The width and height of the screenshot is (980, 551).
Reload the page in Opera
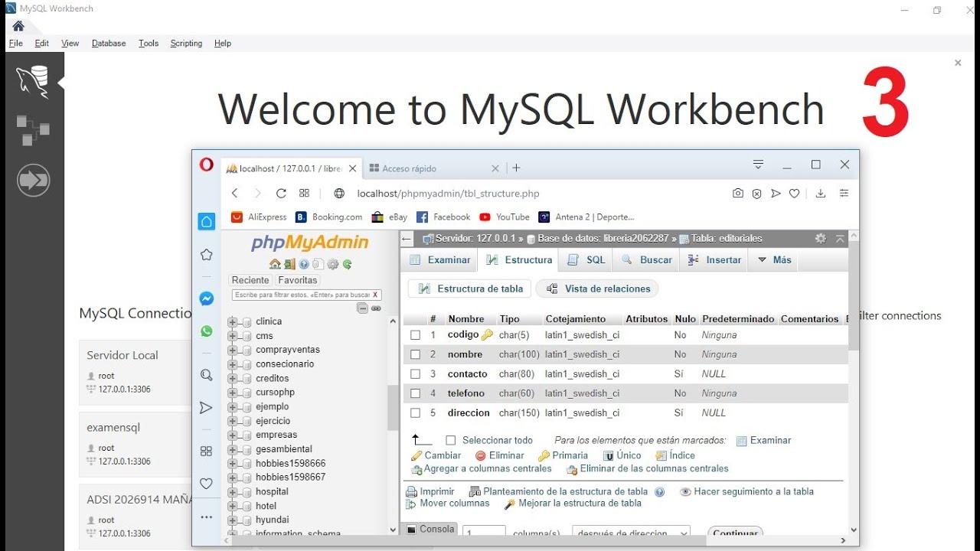tap(281, 194)
